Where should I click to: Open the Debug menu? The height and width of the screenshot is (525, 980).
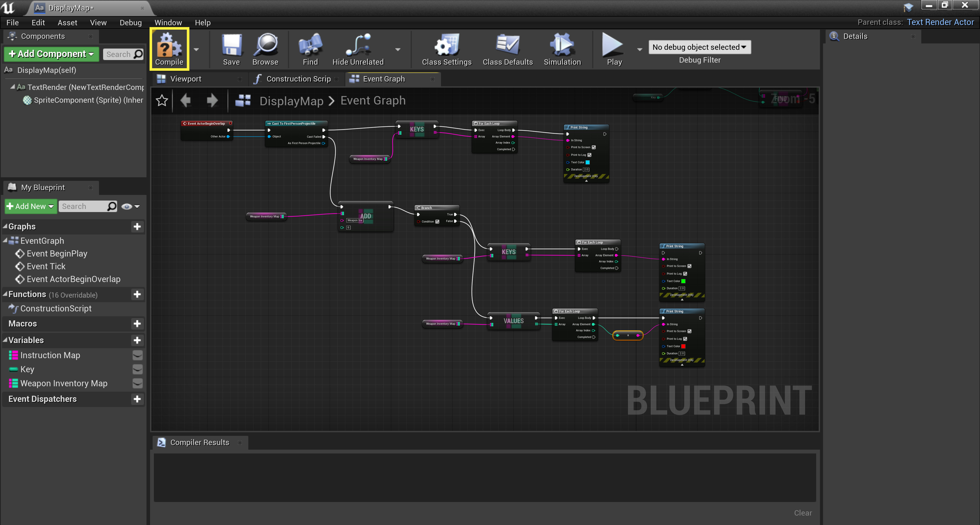coord(130,22)
